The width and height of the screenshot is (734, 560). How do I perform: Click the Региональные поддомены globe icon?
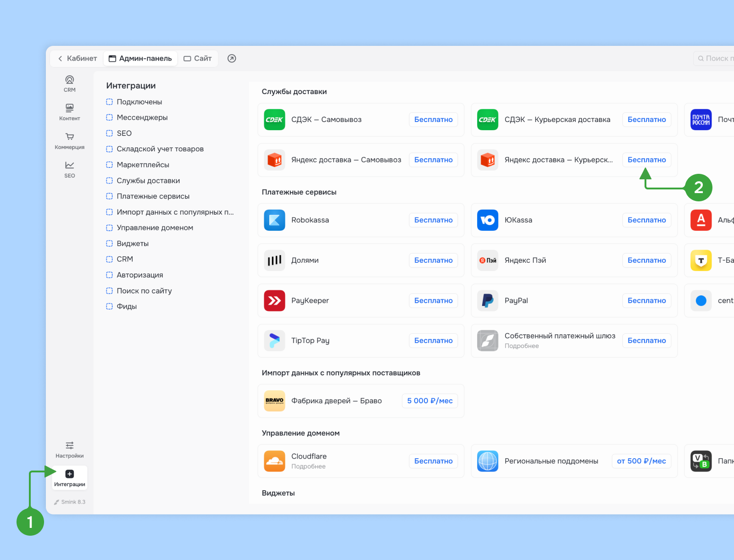[488, 461]
